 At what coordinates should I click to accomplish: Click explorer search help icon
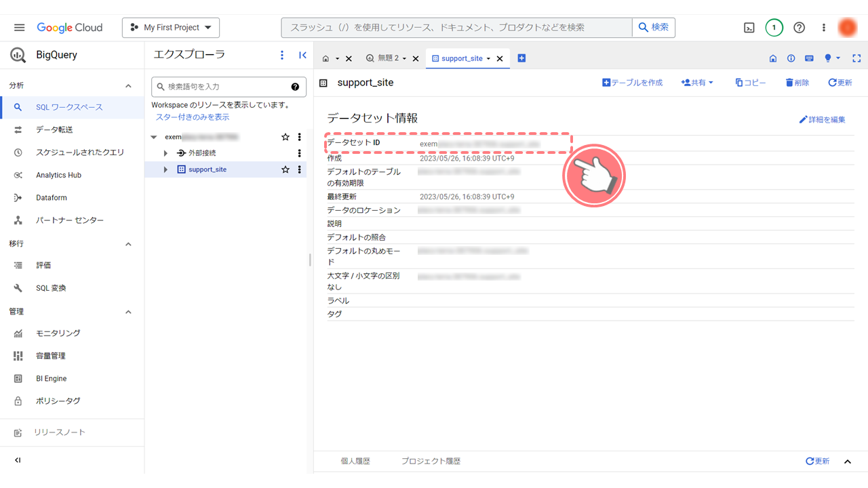click(295, 87)
